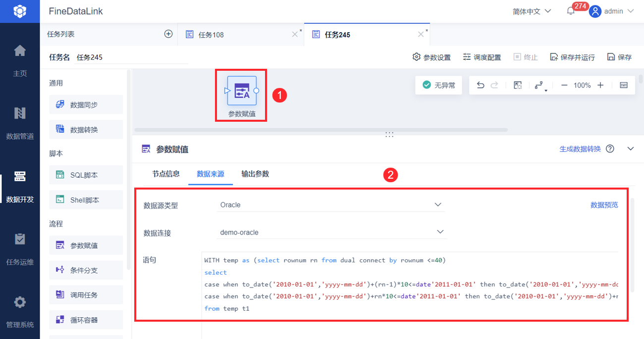Open 数据开发 data development section
The image size is (644, 339).
[x=20, y=186]
